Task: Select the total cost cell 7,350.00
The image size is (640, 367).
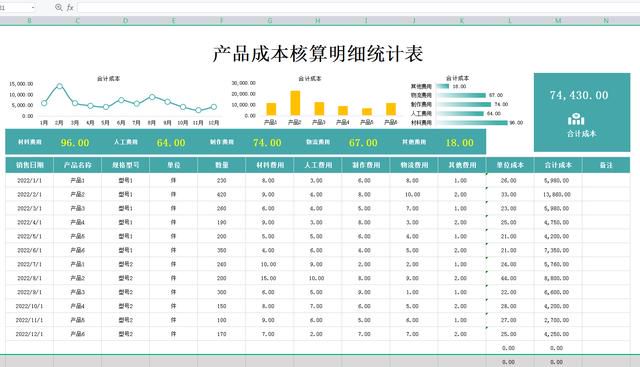Action: point(557,250)
